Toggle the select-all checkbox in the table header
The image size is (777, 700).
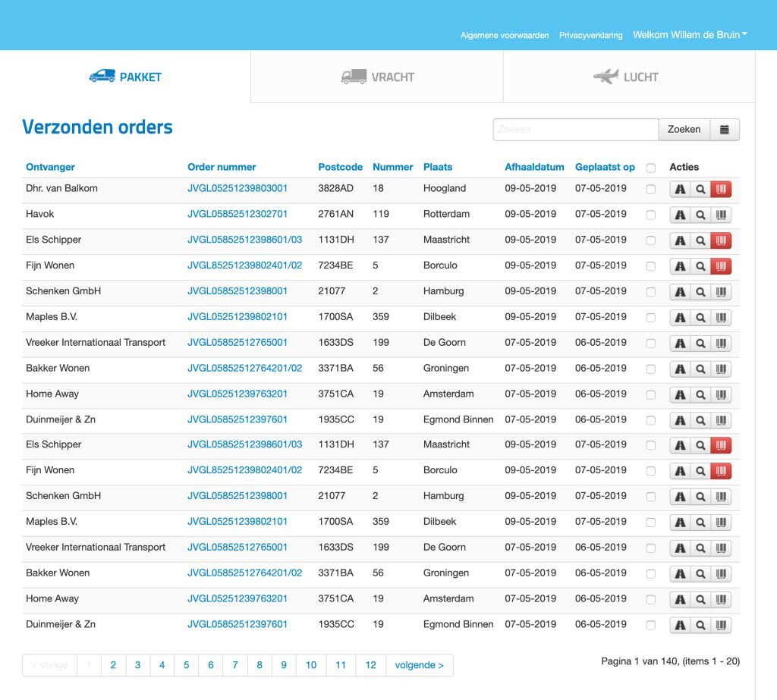(x=650, y=168)
